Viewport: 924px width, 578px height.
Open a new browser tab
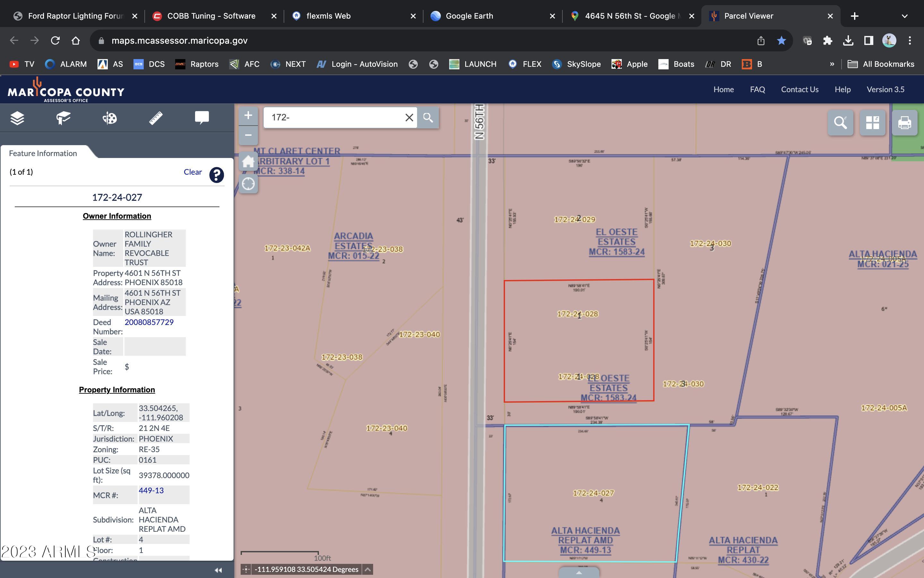point(855,16)
